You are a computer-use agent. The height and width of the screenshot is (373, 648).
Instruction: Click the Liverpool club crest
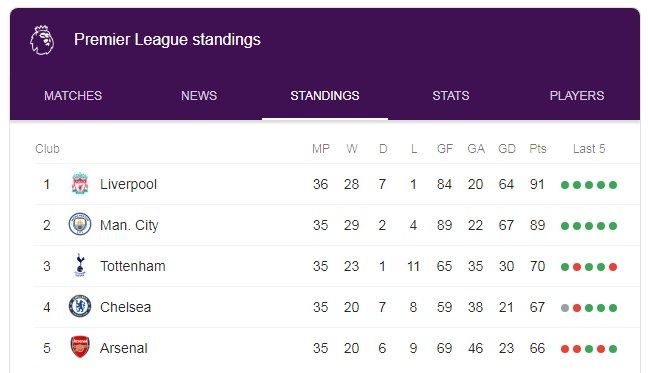80,184
